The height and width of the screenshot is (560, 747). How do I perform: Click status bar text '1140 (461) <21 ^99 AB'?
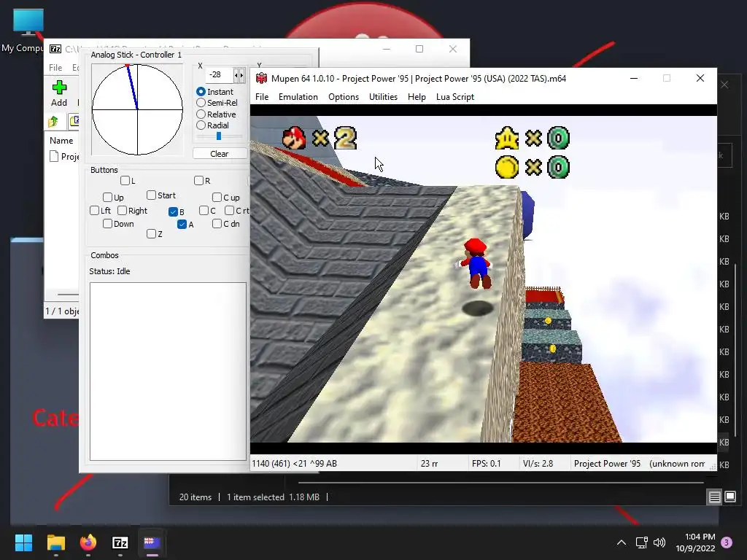(x=294, y=463)
